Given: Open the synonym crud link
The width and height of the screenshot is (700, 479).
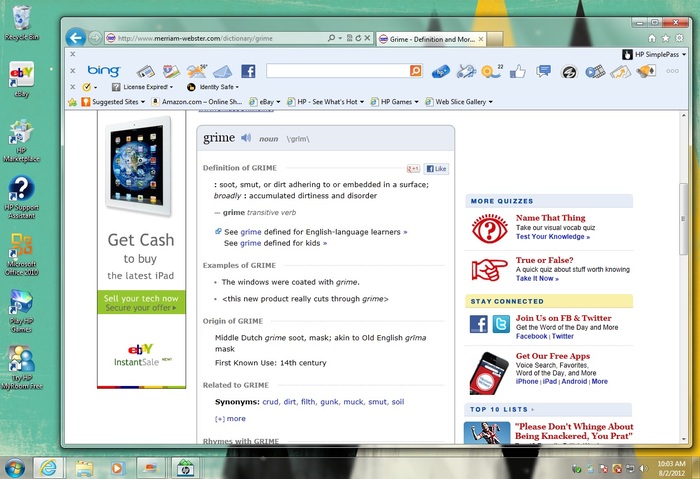Looking at the screenshot, I should (x=271, y=402).
